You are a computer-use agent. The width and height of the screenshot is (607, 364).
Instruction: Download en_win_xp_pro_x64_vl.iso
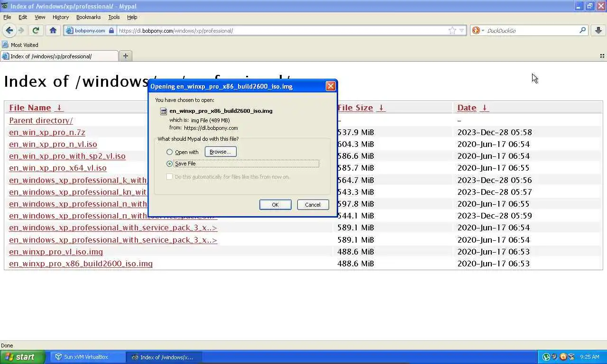[x=58, y=168]
